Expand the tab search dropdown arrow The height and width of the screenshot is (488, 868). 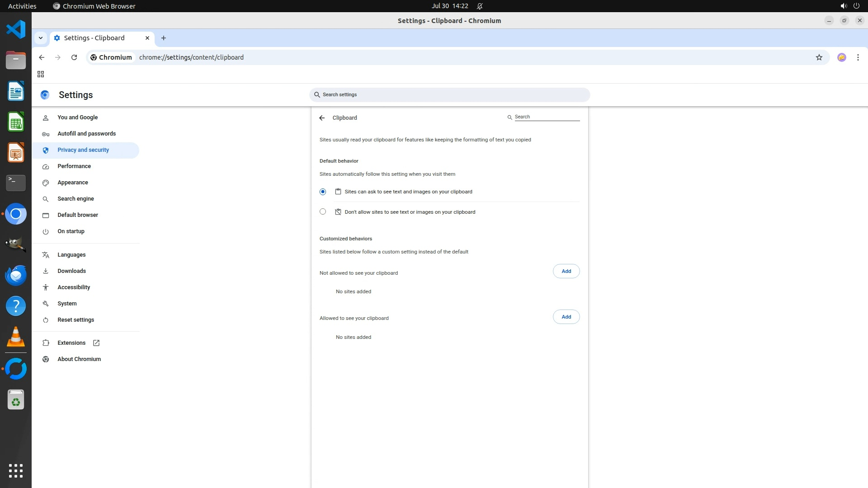pos(41,38)
